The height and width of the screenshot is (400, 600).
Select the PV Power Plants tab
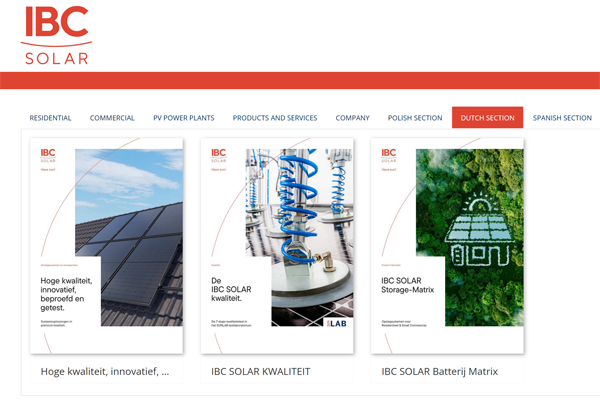tap(184, 118)
